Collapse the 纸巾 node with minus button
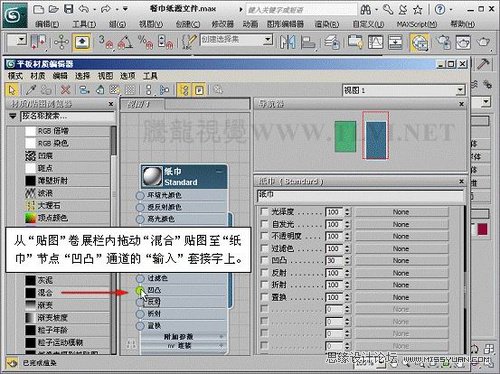The height and width of the screenshot is (374, 500). click(219, 172)
